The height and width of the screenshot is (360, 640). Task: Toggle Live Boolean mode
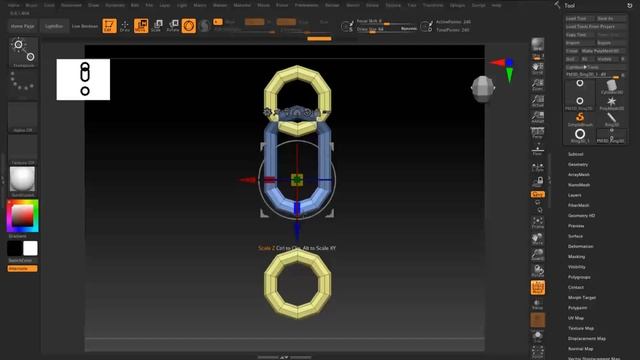click(84, 26)
